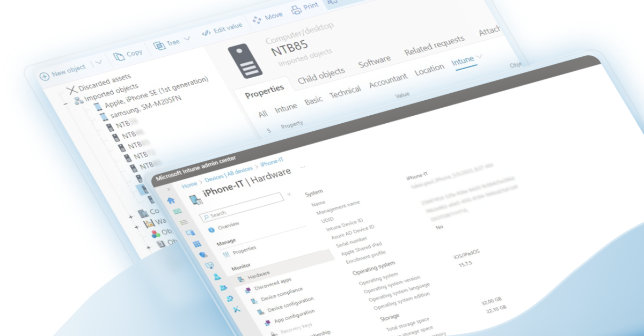Click the 32.00 GB storage value

[x=492, y=302]
